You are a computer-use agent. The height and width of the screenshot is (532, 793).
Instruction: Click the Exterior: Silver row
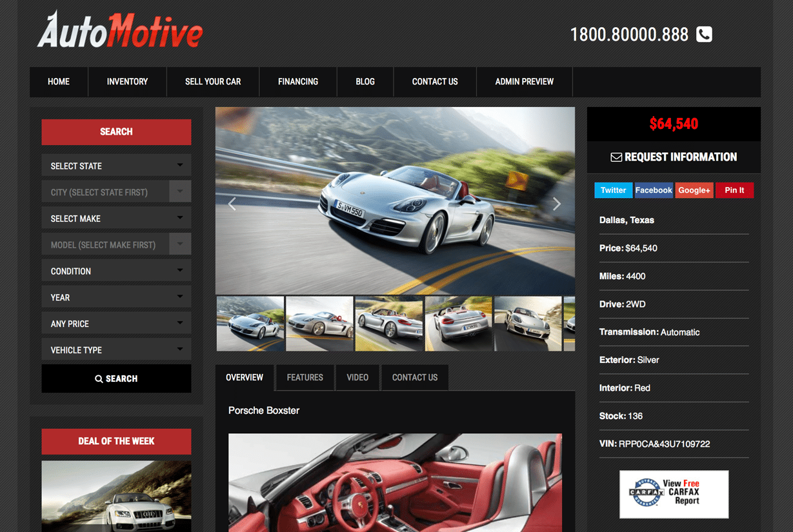point(674,360)
